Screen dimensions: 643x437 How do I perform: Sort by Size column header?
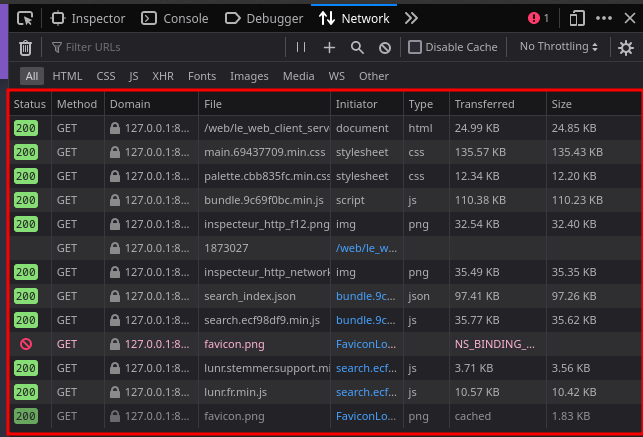click(594, 104)
